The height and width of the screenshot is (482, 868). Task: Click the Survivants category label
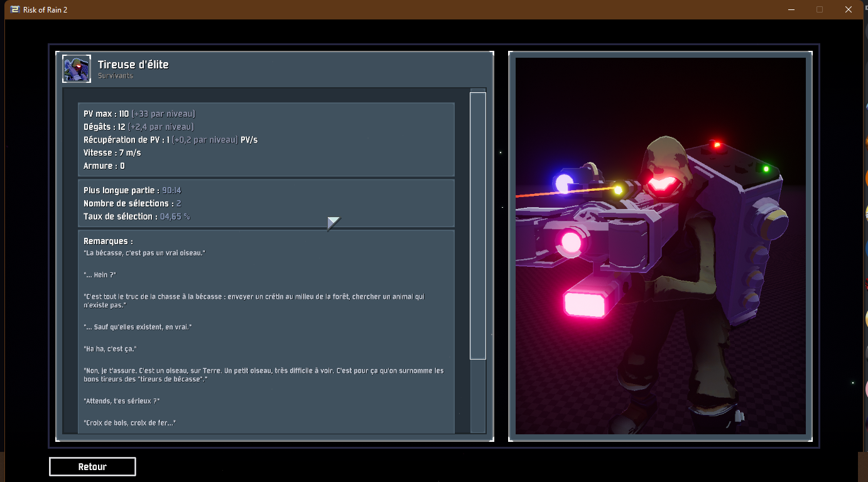pos(115,76)
